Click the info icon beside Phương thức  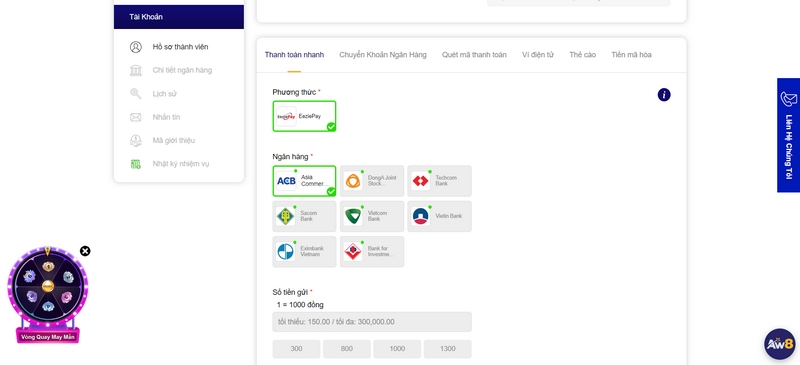coord(664,94)
